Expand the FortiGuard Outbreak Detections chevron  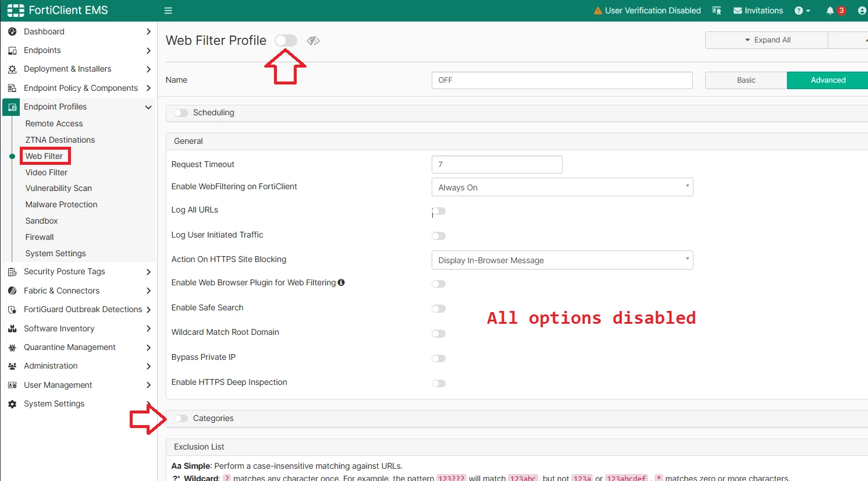(x=148, y=310)
